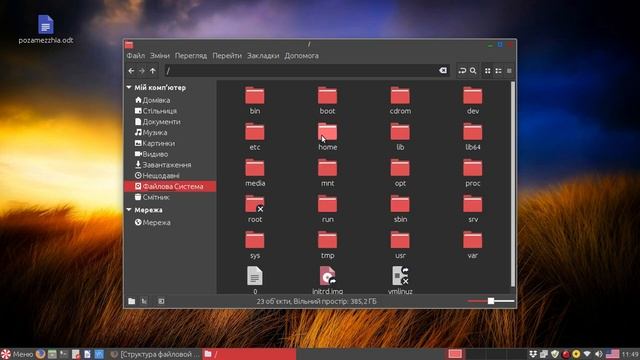Image resolution: width=640 pixels, height=360 pixels.
Task: Select the proc folder icon
Action: [x=473, y=168]
